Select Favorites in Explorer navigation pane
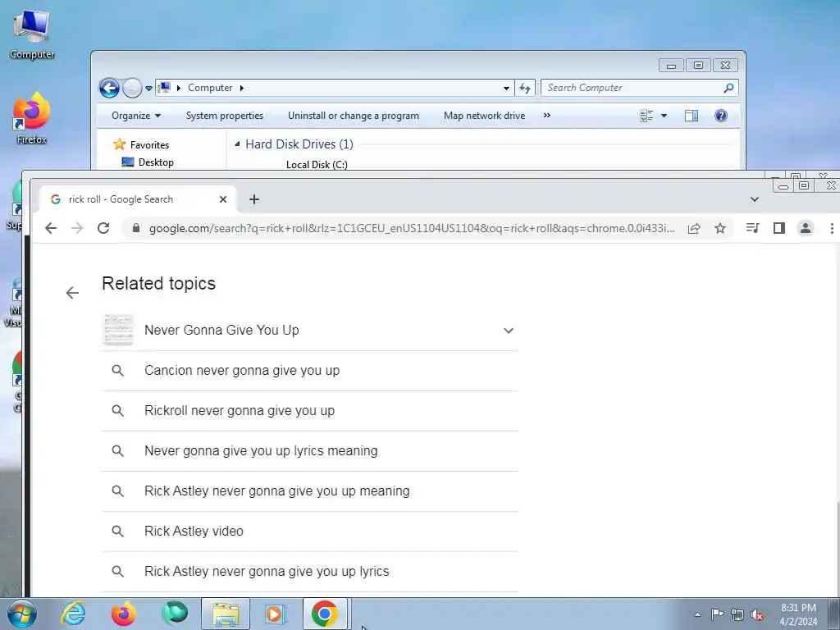This screenshot has width=840, height=630. pos(142,144)
